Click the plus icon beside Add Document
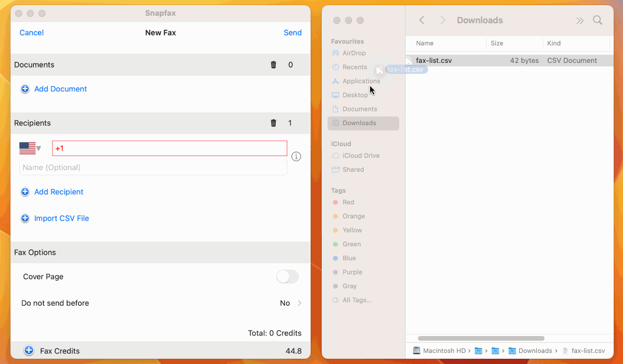The image size is (623, 364). click(25, 89)
